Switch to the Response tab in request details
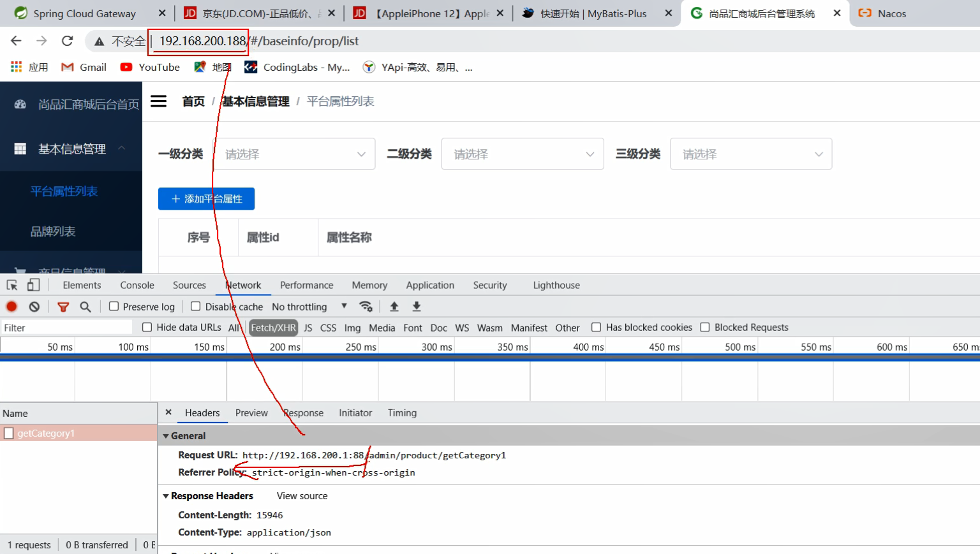Screen dimensions: 980x554 303,413
